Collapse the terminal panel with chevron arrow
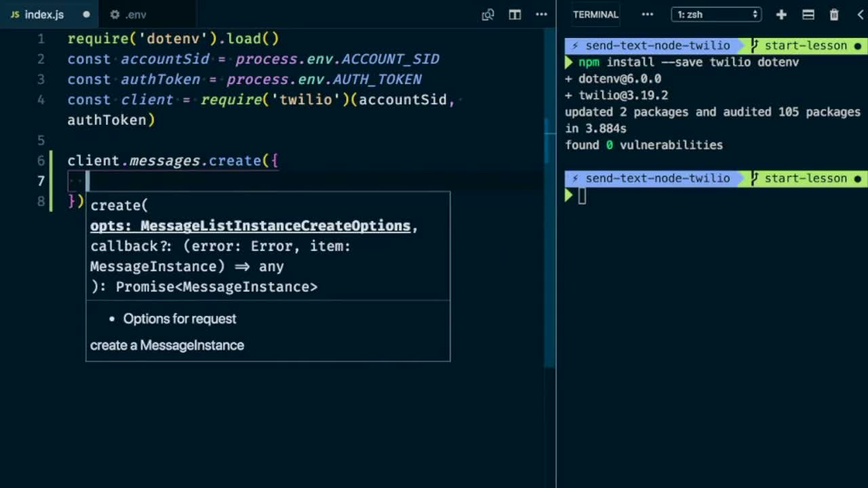This screenshot has height=488, width=868. point(861,14)
